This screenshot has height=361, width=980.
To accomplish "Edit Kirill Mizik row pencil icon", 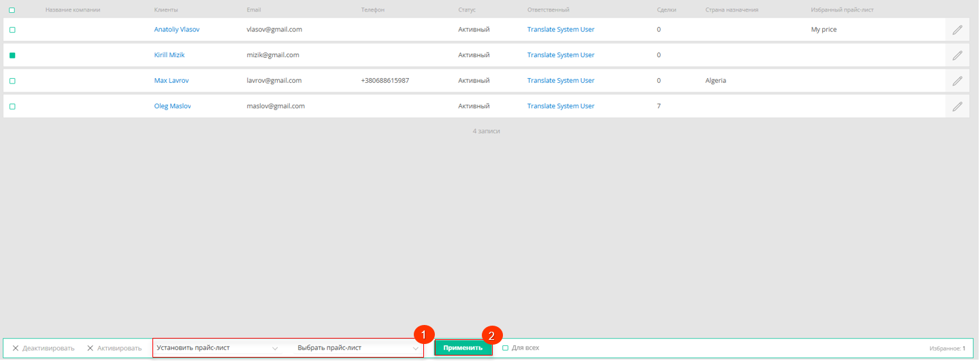I will 958,55.
